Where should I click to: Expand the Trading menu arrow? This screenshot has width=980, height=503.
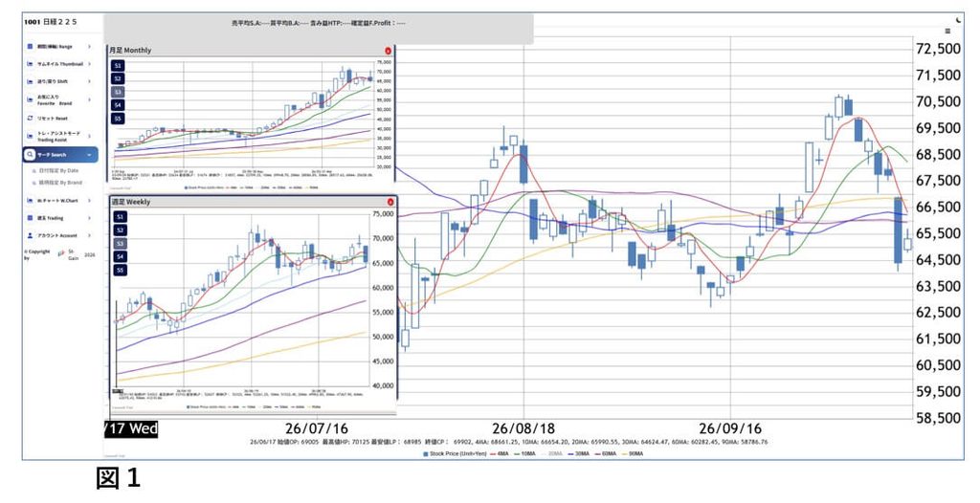pyautogui.click(x=89, y=218)
